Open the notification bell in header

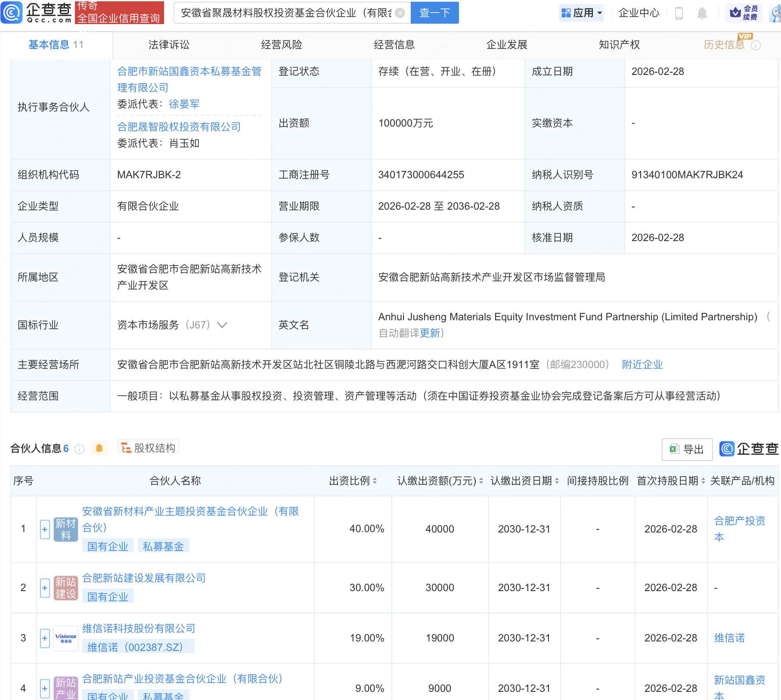tap(702, 13)
